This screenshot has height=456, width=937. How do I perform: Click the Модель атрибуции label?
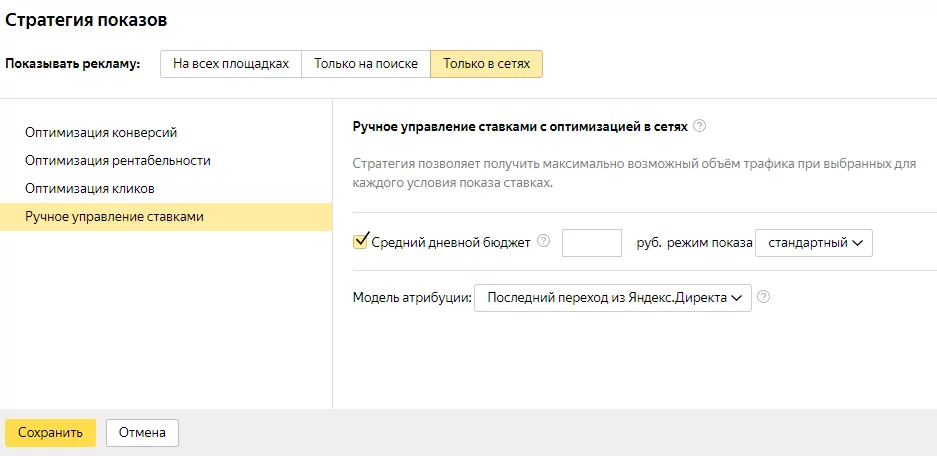[411, 298]
